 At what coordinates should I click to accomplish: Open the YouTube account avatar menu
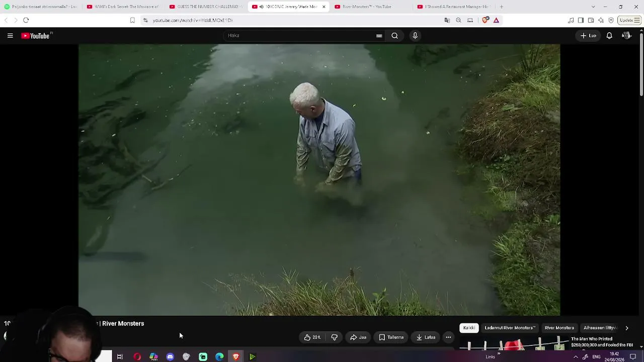[626, 36]
